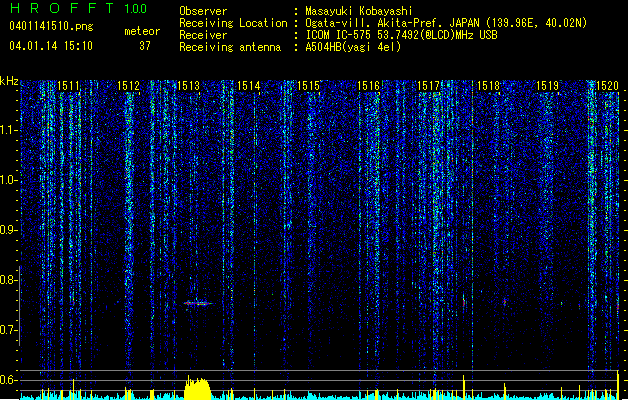Image resolution: width=629 pixels, height=400 pixels.
Task: Click the large yellow intensity burst below 1513
Action: [x=197, y=388]
